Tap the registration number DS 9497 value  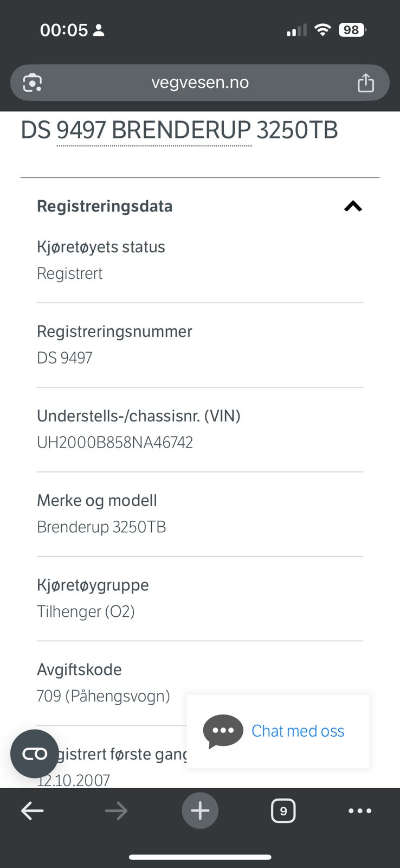click(x=64, y=358)
